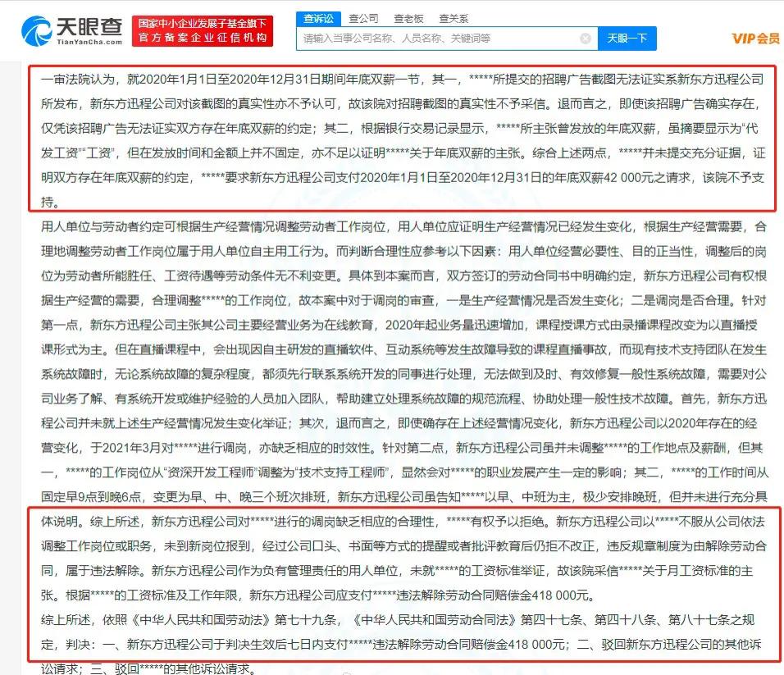The image size is (784, 675).
Task: Click the red 官方备案企业征信机构 banner
Action: [x=203, y=31]
